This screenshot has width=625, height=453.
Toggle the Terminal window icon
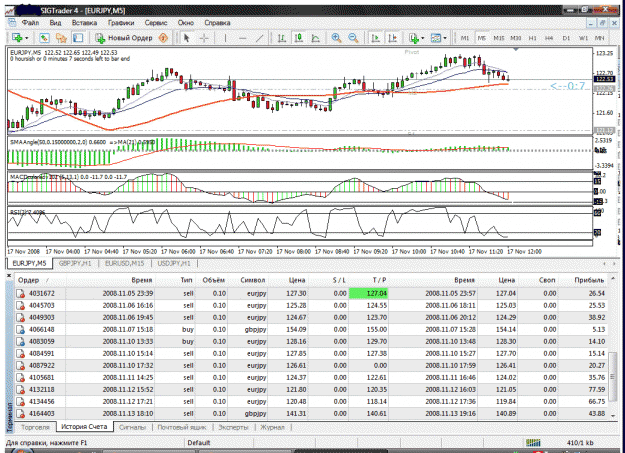point(78,38)
